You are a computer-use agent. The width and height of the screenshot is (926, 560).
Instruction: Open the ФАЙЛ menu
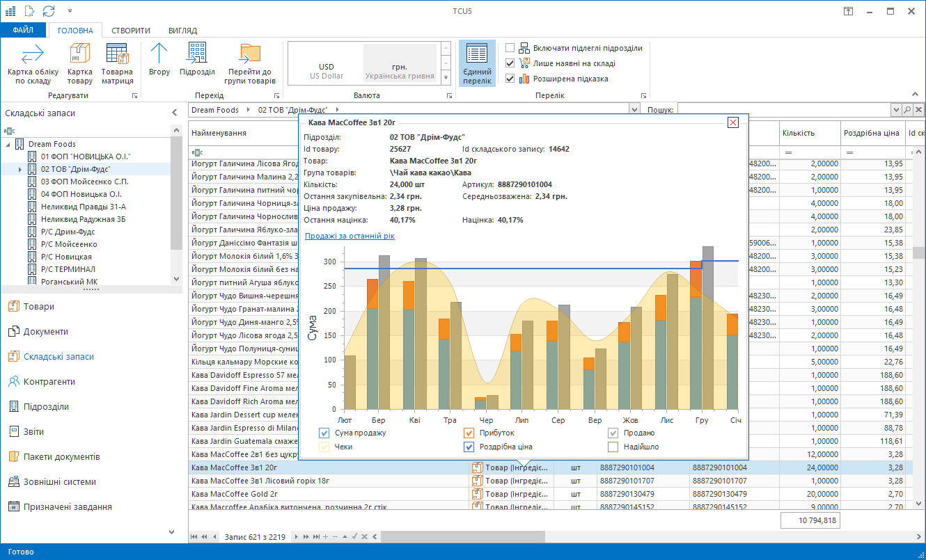[23, 30]
